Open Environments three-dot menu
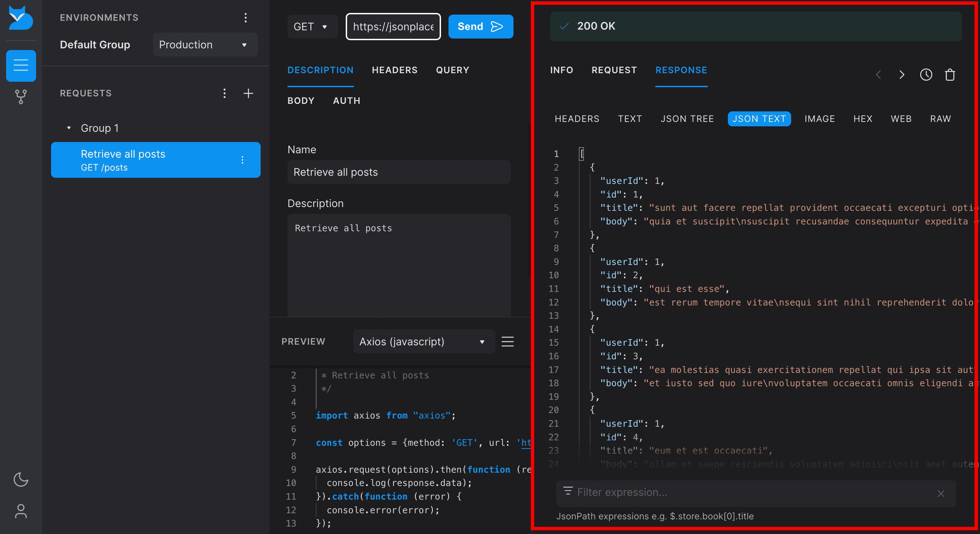Screen dimensions: 980x534 (246, 17)
